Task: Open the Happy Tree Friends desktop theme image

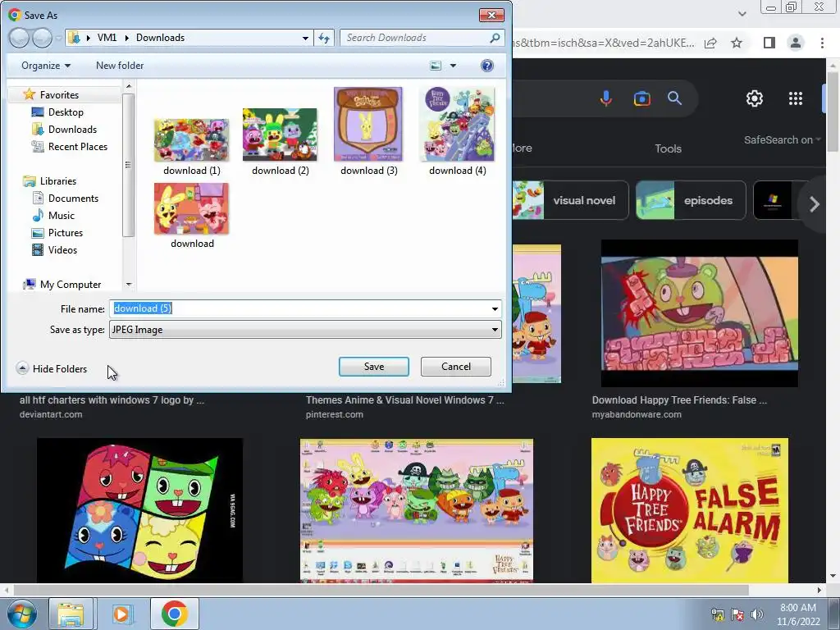Action: (416, 510)
